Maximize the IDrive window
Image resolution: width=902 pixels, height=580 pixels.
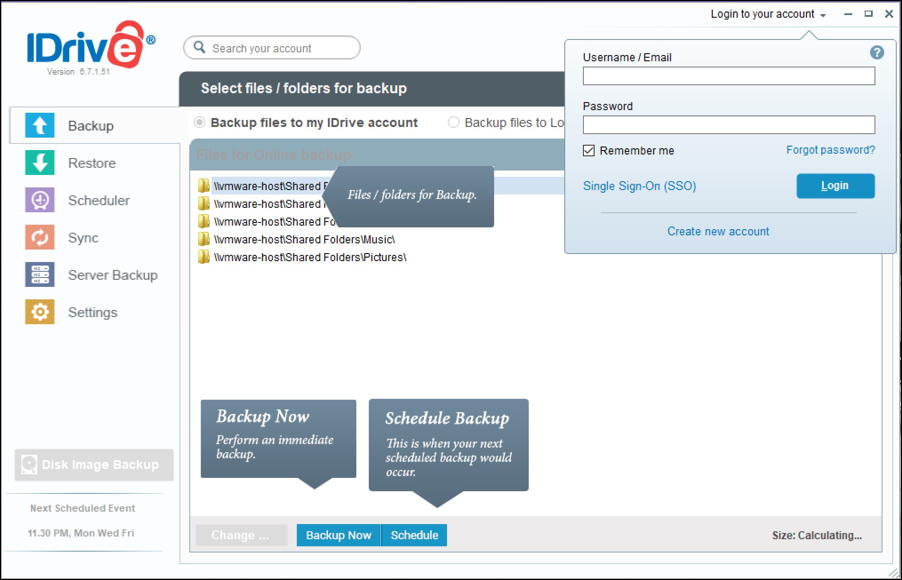click(869, 14)
